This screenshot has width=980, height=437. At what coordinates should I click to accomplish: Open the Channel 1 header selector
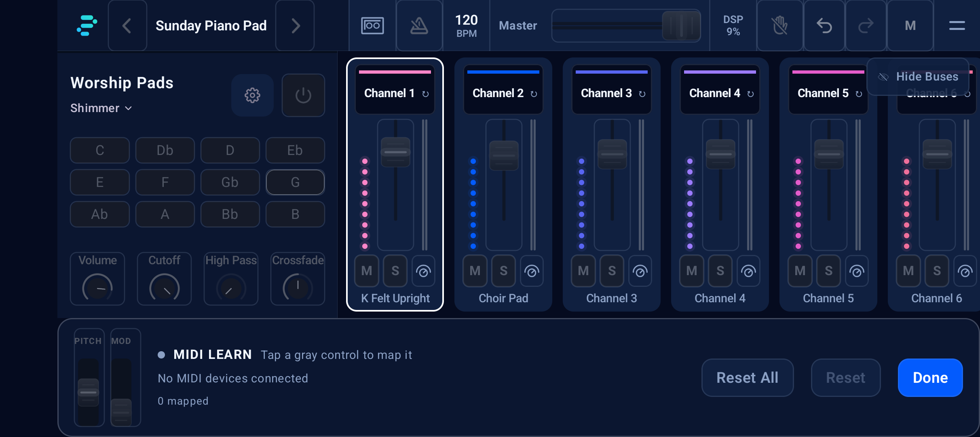395,90
